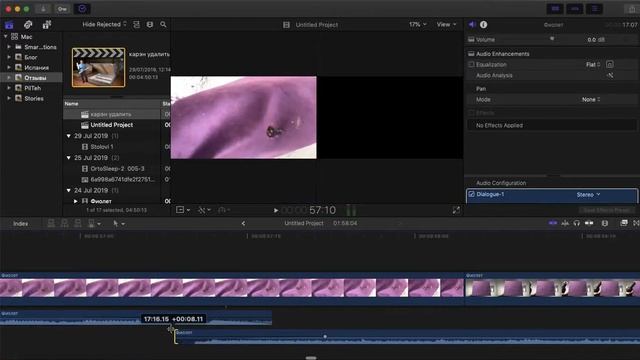Screen dimensions: 640x360
Task: Click the clip grouping options icon
Action: pyautogui.click(x=136, y=24)
